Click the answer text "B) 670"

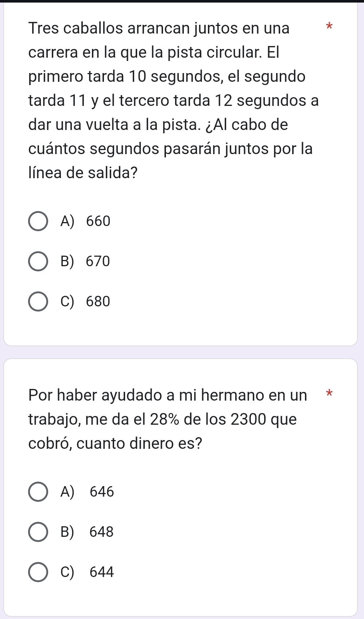point(86,261)
